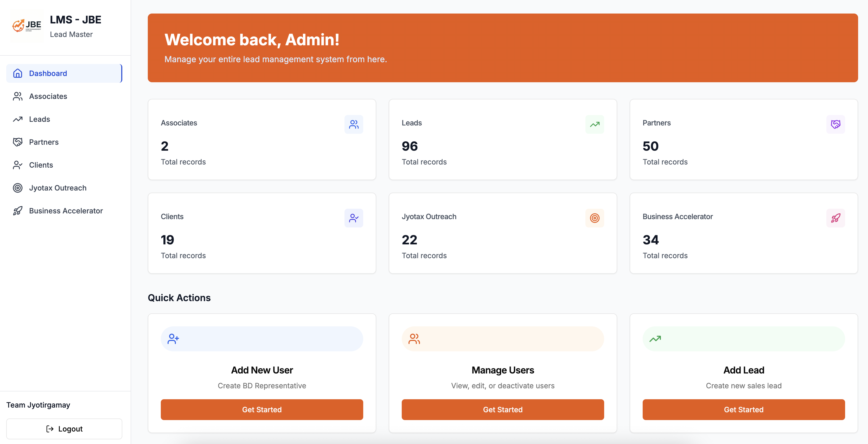Click the Business Accelerator rocket icon in sidebar

pyautogui.click(x=17, y=211)
